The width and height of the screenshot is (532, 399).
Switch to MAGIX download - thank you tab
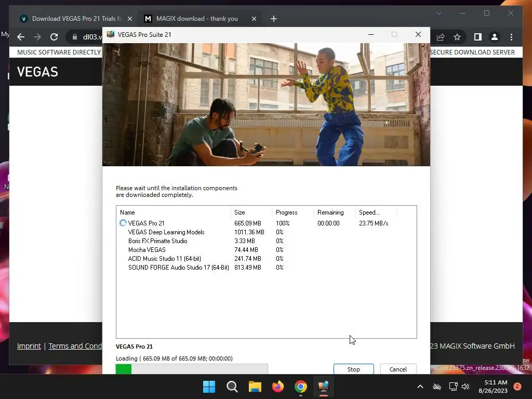[197, 19]
